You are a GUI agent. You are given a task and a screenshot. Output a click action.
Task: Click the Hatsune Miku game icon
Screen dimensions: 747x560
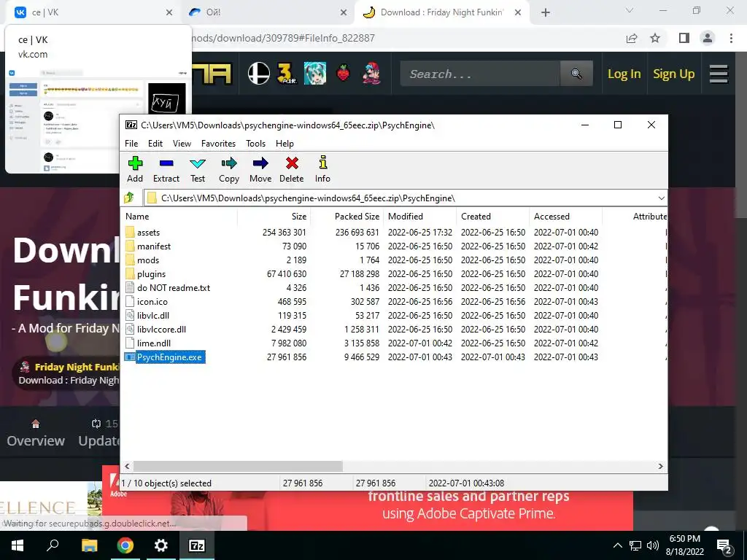[315, 74]
